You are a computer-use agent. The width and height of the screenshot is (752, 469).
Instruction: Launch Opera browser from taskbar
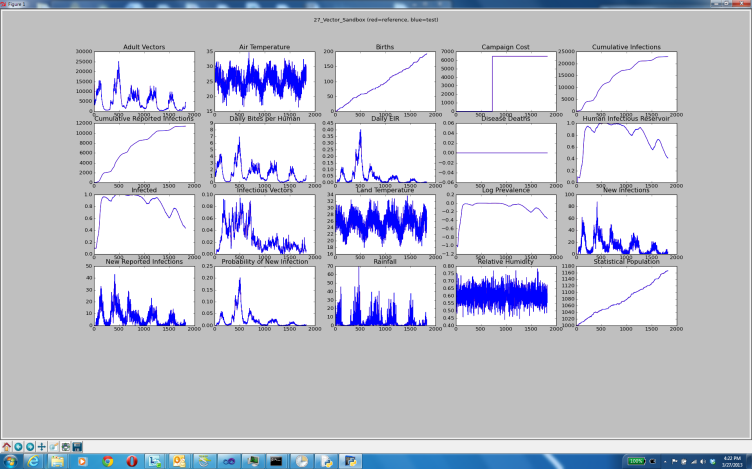(x=131, y=461)
